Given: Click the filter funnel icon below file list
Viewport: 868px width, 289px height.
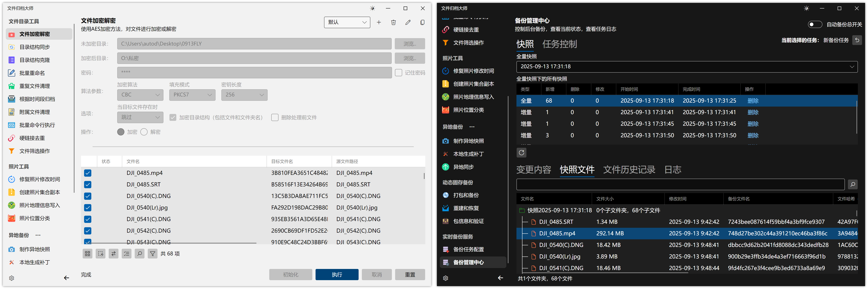Looking at the screenshot, I should pyautogui.click(x=153, y=254).
